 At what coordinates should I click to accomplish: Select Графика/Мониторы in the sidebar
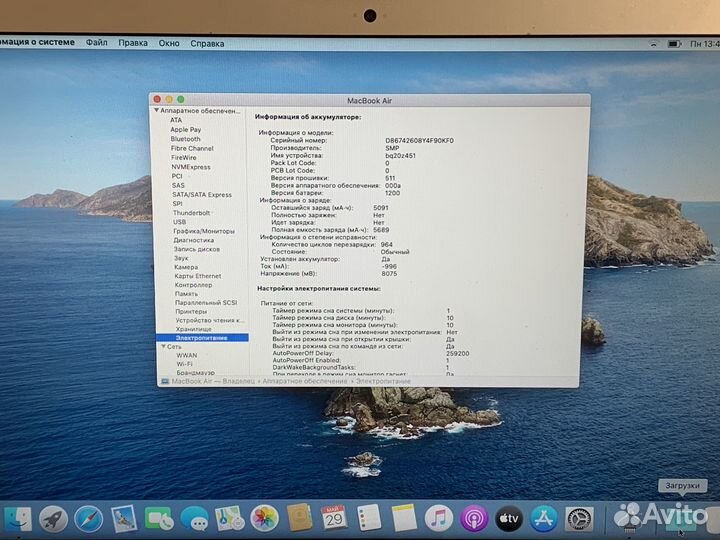click(x=204, y=231)
